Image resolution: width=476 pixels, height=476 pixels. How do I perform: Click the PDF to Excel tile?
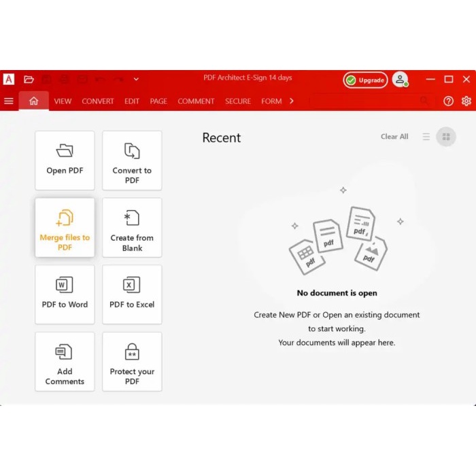coord(132,294)
